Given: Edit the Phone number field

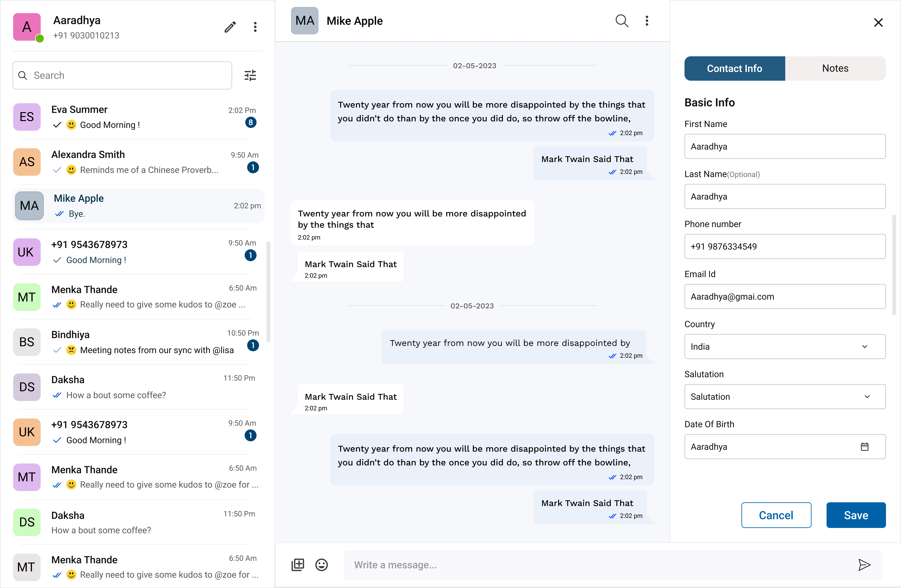Looking at the screenshot, I should tap(785, 246).
